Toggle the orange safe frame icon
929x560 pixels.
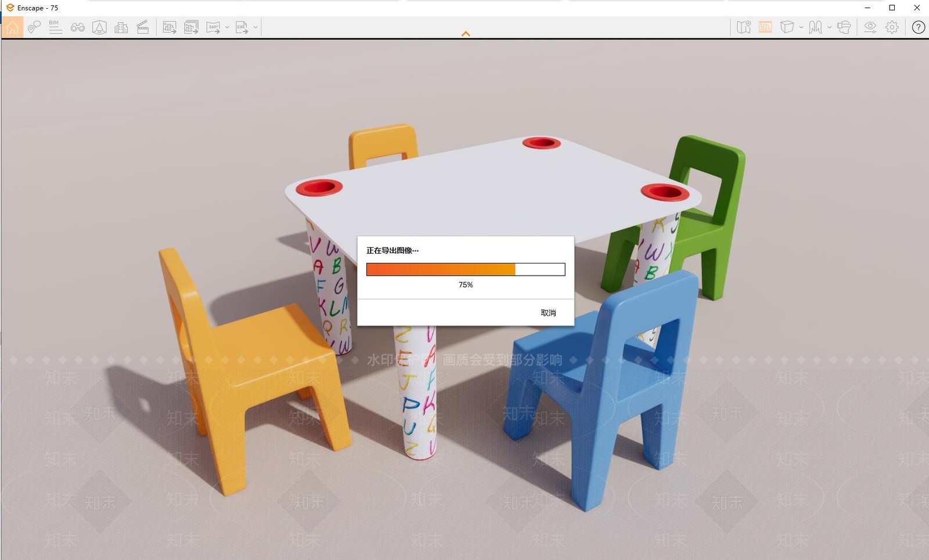click(765, 27)
